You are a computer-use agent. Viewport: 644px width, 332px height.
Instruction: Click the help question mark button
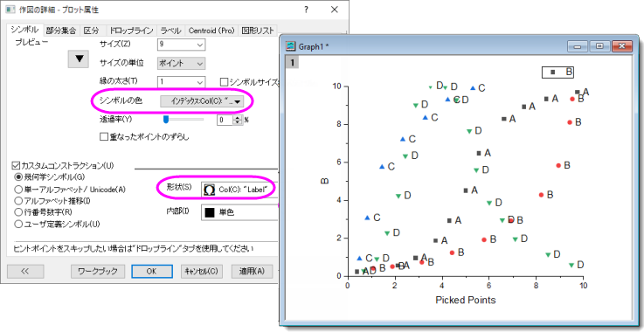click(x=306, y=10)
